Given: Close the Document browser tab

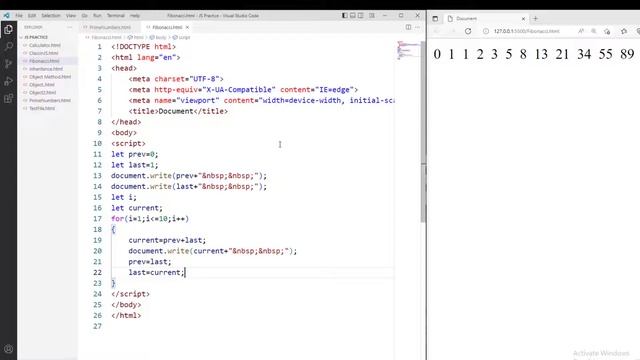Looking at the screenshot, I should 523,18.
